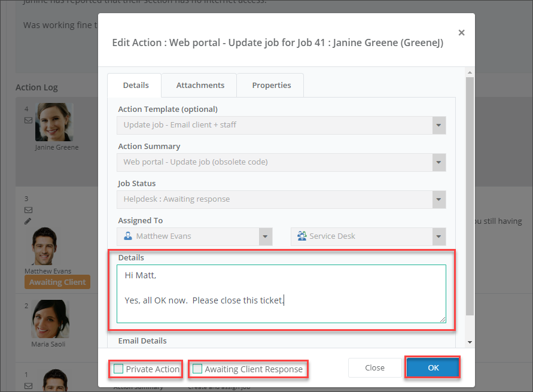This screenshot has width=533, height=392.
Task: Tick the Private Action checkbox
Action: pos(118,369)
